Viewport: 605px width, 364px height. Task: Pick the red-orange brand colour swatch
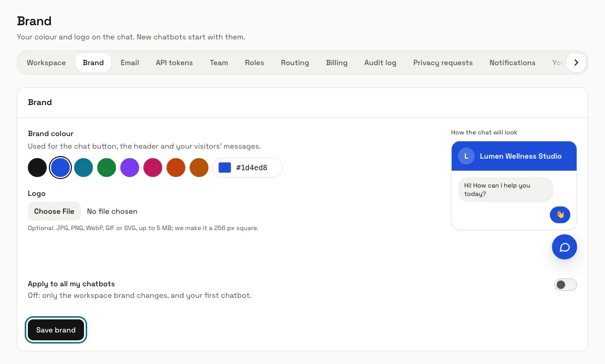(176, 168)
